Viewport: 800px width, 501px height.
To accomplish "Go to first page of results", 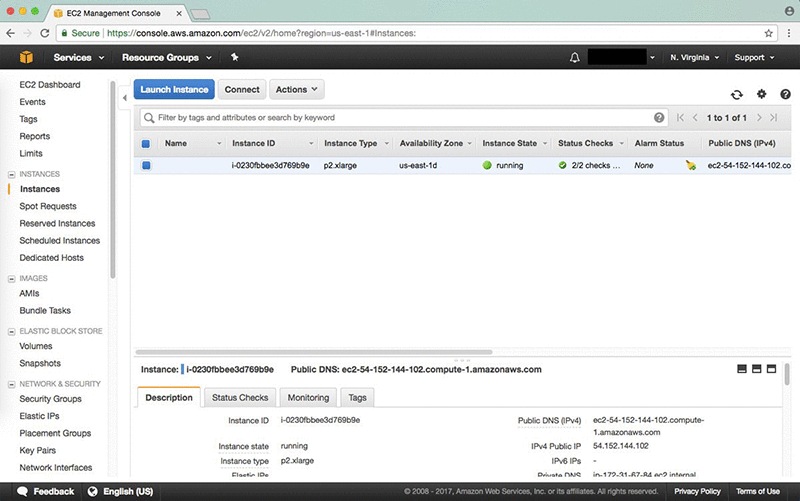I will point(680,118).
